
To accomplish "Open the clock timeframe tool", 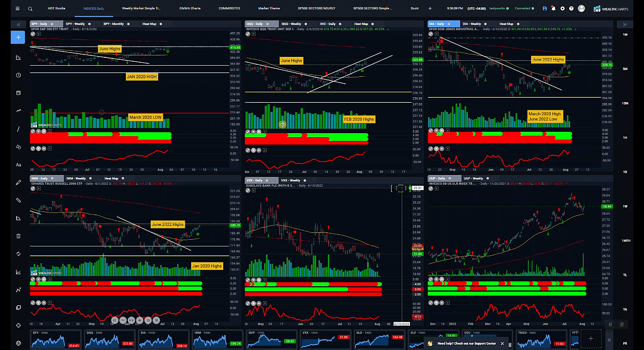I will pyautogui.click(x=18, y=75).
